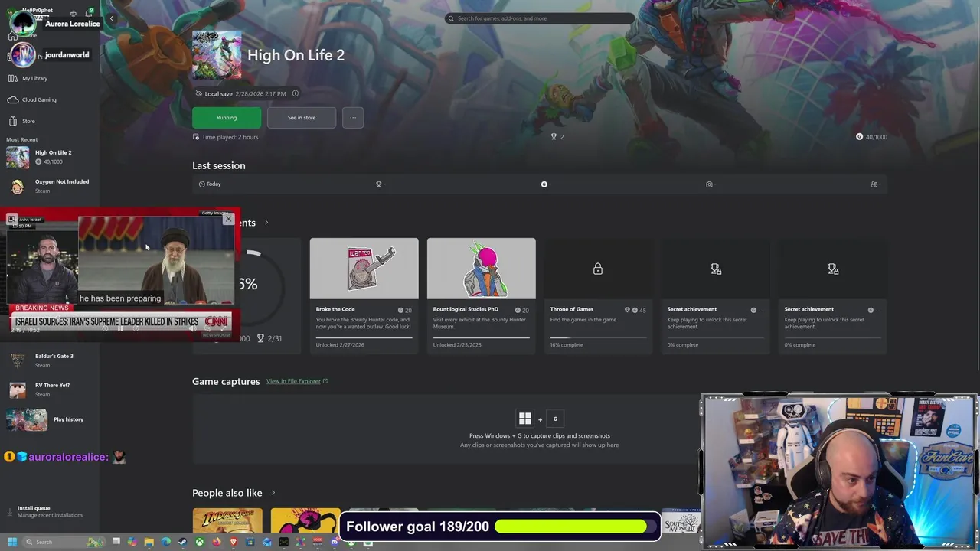Click the printer-shaped icon beside notifications
Image resolution: width=980 pixels, height=551 pixels.
point(73,13)
